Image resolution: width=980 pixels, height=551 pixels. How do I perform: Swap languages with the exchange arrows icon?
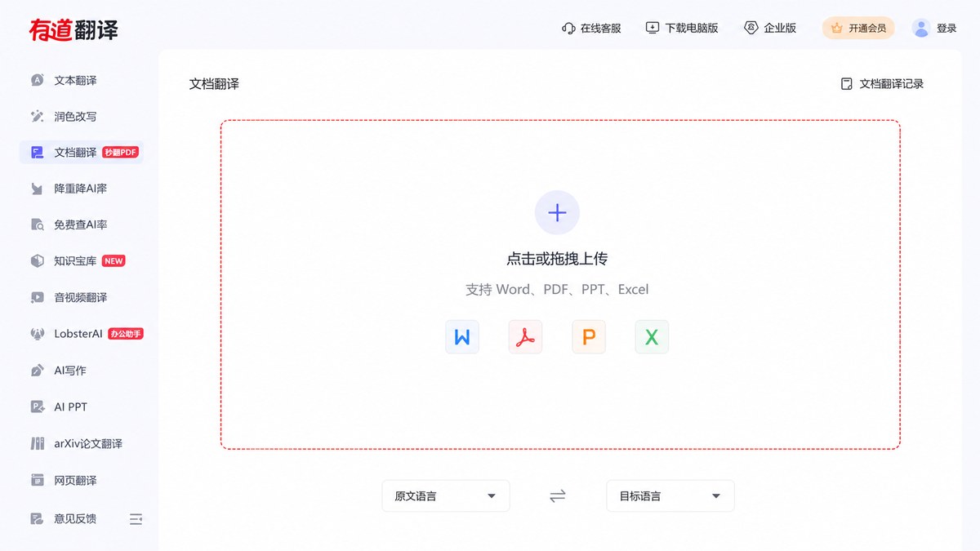point(558,495)
